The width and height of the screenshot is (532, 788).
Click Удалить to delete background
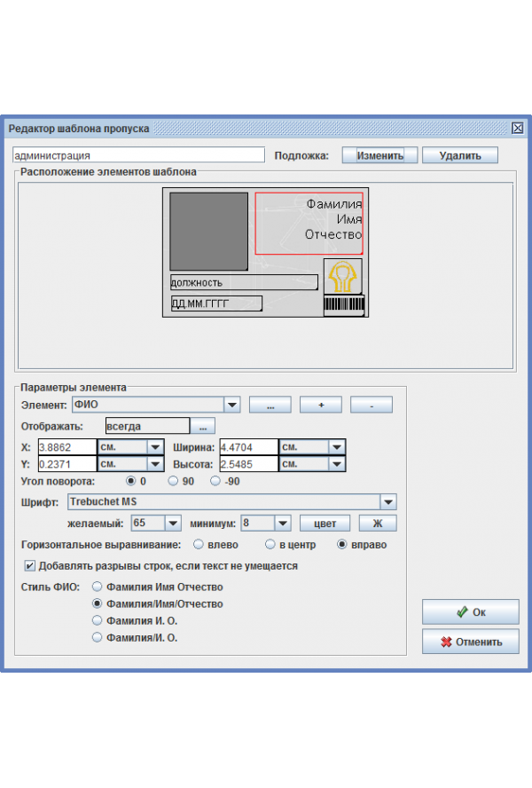pos(458,155)
